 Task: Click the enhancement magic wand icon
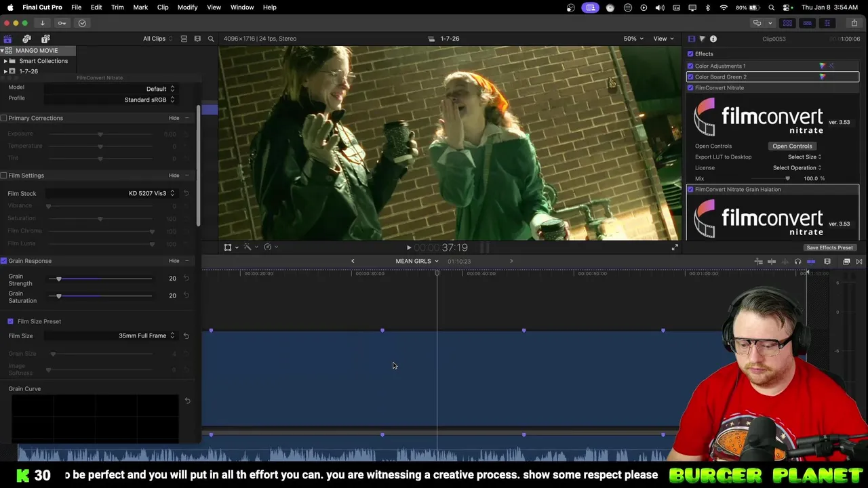pyautogui.click(x=248, y=247)
